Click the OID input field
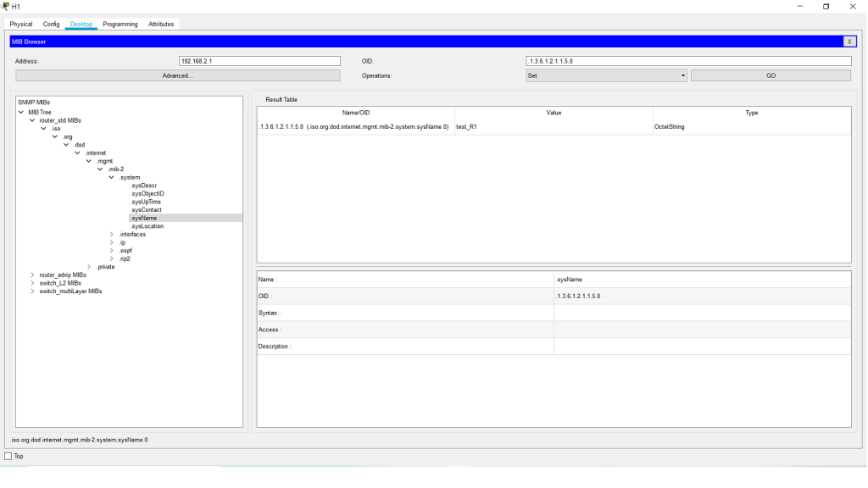This screenshot has width=868, height=488. [x=688, y=61]
